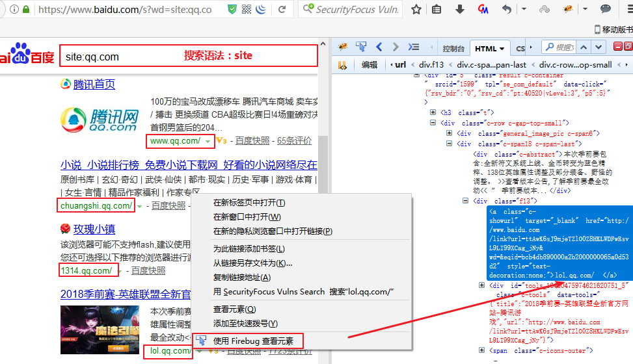Screen dimensions: 633x364
Task: Open the 小说排行榜 novel result title
Action: pos(189,164)
